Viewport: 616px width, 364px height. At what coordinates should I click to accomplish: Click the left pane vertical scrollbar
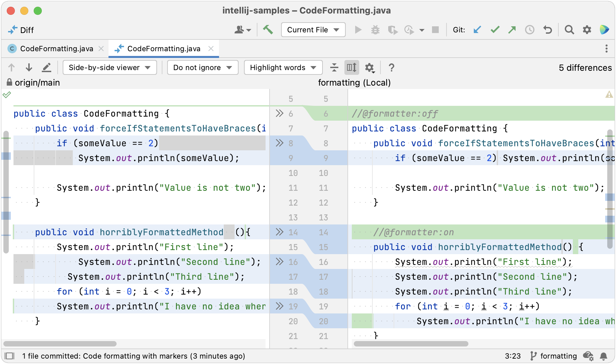6,192
